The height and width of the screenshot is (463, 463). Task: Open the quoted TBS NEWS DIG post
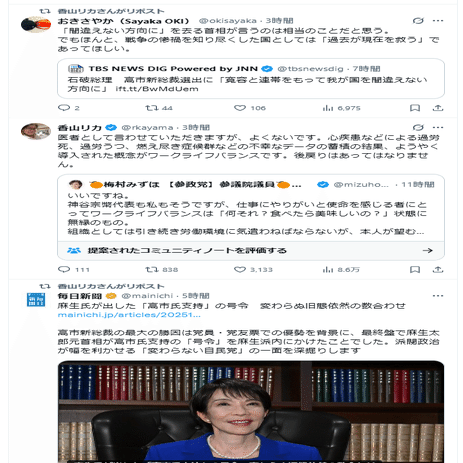(251, 79)
